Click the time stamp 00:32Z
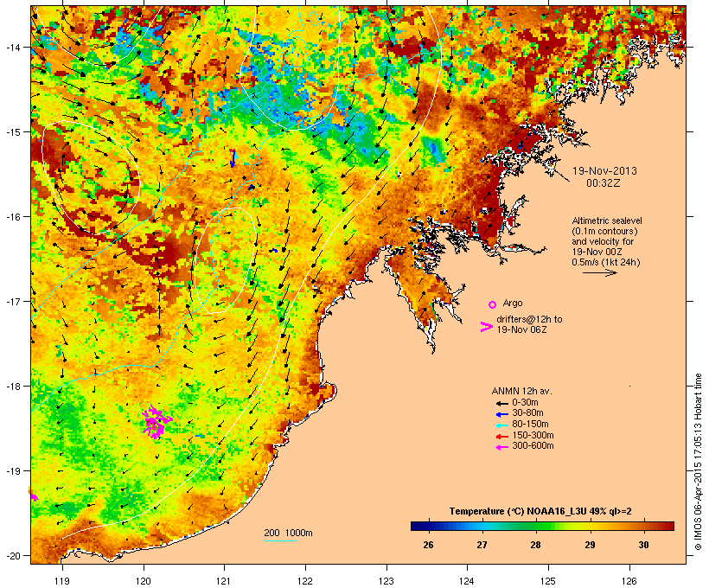Viewport: 709px width, 588px height. [604, 183]
